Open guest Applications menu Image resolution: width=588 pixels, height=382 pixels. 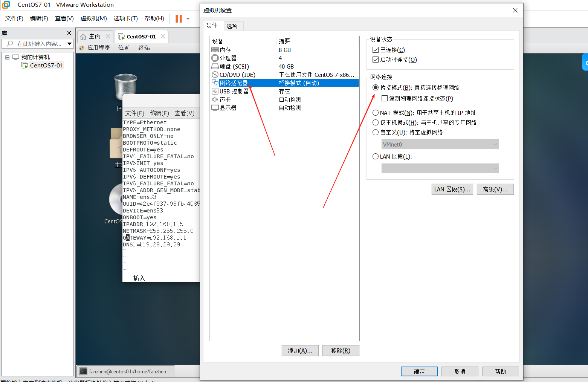[x=95, y=48]
